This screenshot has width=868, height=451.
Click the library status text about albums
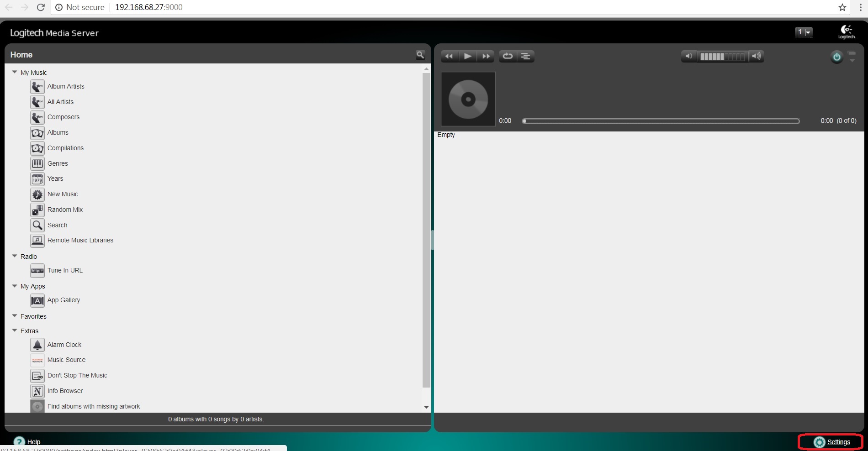coord(216,419)
